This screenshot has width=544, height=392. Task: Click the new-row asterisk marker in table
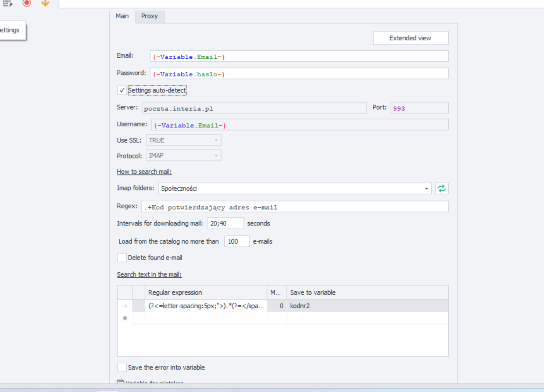[x=125, y=318]
